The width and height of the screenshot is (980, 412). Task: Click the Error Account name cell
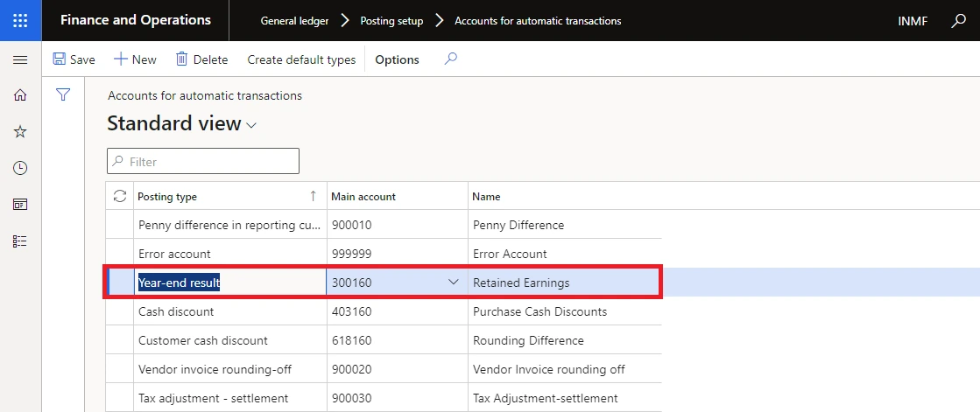click(565, 254)
